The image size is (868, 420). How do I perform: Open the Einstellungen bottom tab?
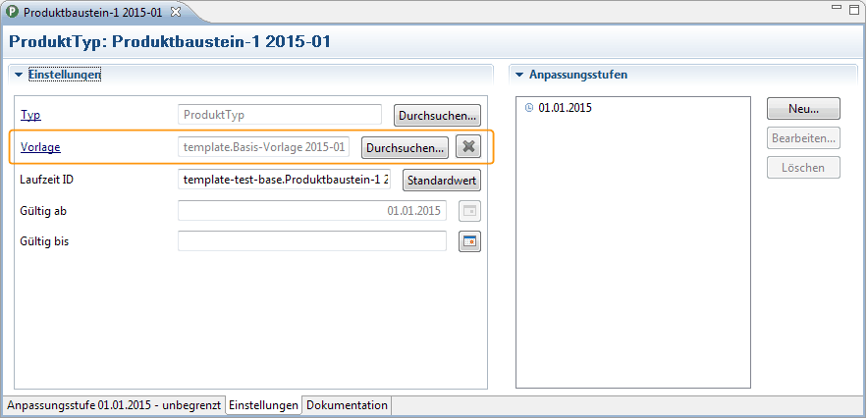(x=264, y=405)
